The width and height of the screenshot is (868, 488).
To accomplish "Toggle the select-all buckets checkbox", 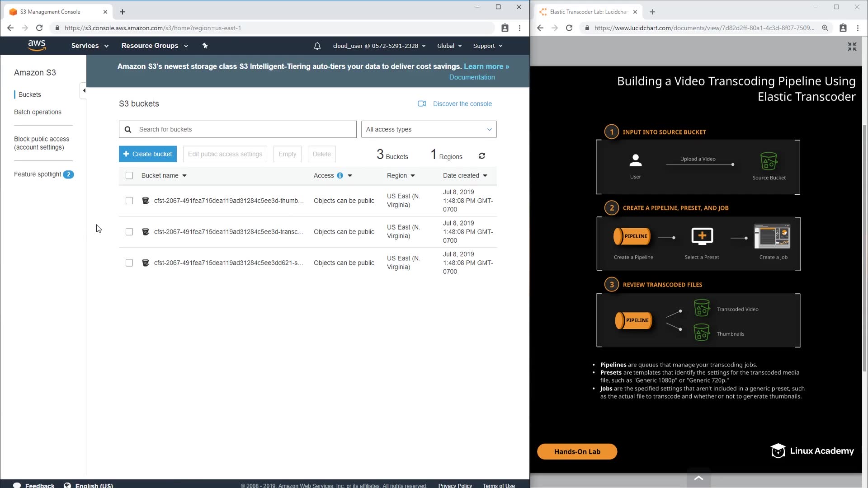I will [129, 175].
